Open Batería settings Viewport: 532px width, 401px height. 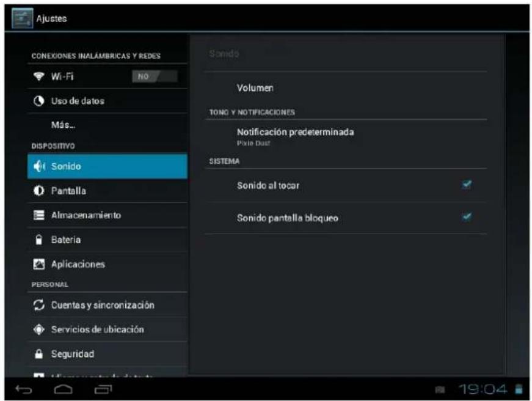point(107,240)
